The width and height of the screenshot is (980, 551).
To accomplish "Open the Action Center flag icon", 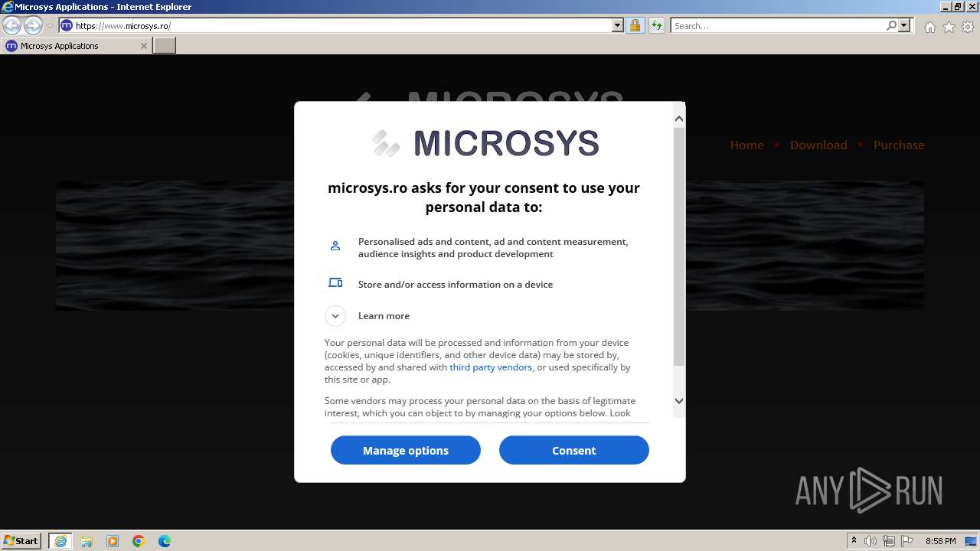I will tap(907, 541).
